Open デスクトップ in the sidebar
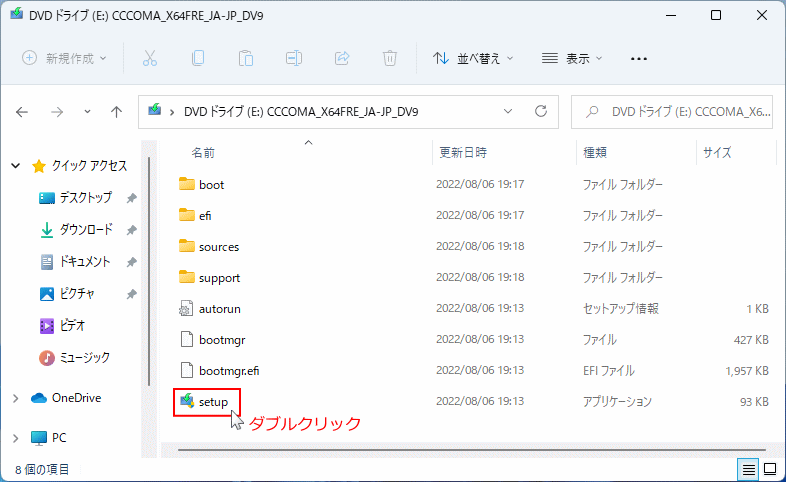Image resolution: width=786 pixels, height=482 pixels. [85, 197]
